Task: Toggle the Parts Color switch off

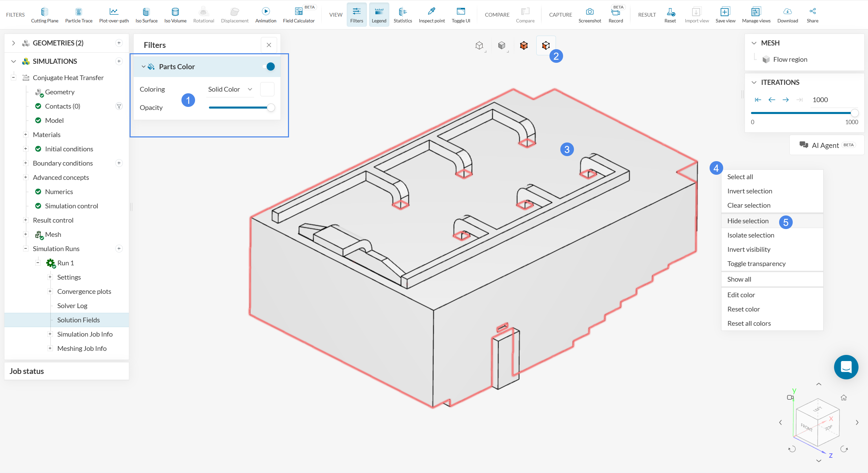Action: (269, 67)
